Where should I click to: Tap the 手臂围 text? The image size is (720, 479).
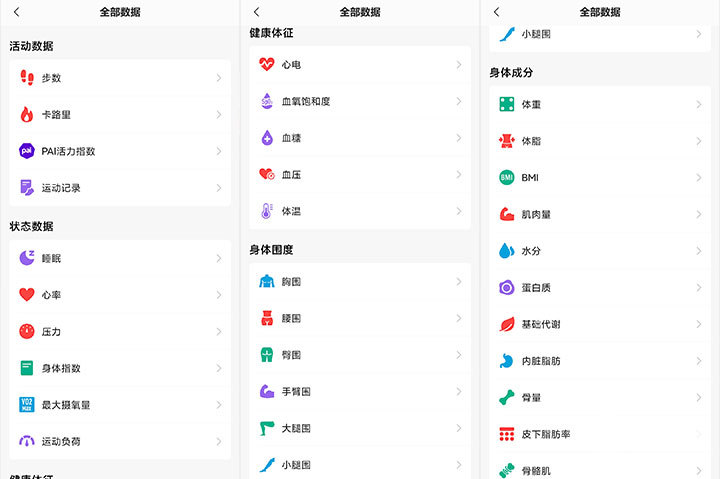pyautogui.click(x=296, y=391)
